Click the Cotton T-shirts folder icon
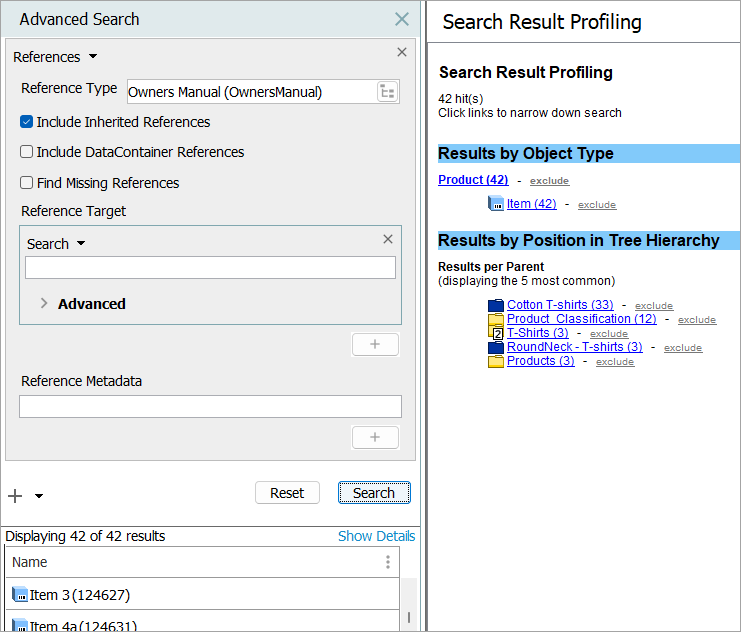 [496, 305]
